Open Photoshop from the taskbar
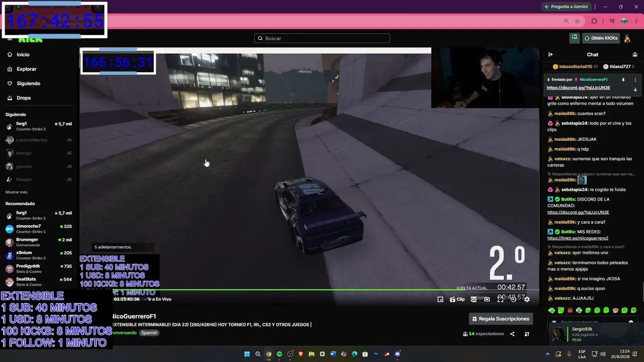The height and width of the screenshot is (362, 644). (x=376, y=354)
